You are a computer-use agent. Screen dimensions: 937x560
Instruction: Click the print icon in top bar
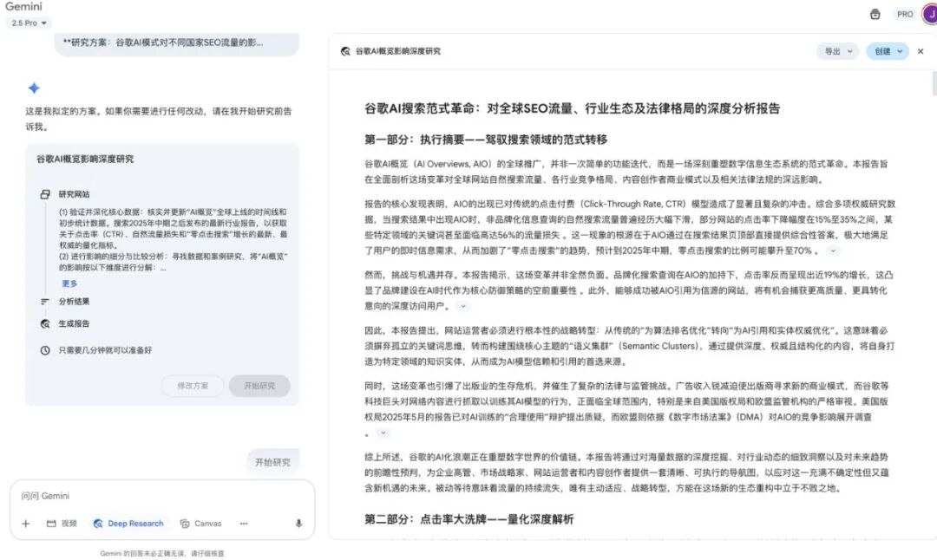point(875,15)
